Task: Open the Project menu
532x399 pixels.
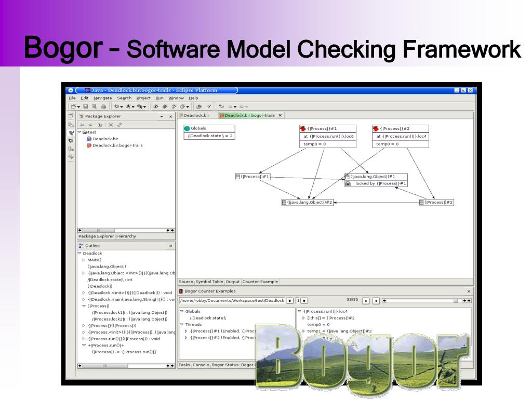Action: [143, 98]
